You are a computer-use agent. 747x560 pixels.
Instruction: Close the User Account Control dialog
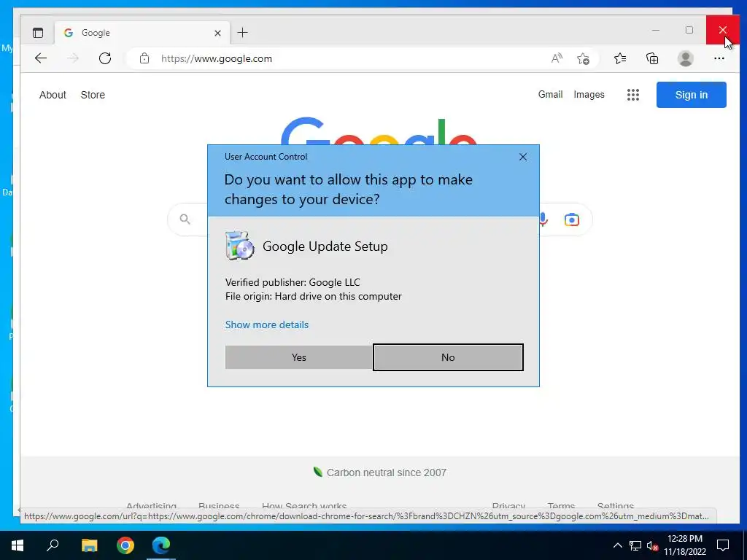point(522,157)
